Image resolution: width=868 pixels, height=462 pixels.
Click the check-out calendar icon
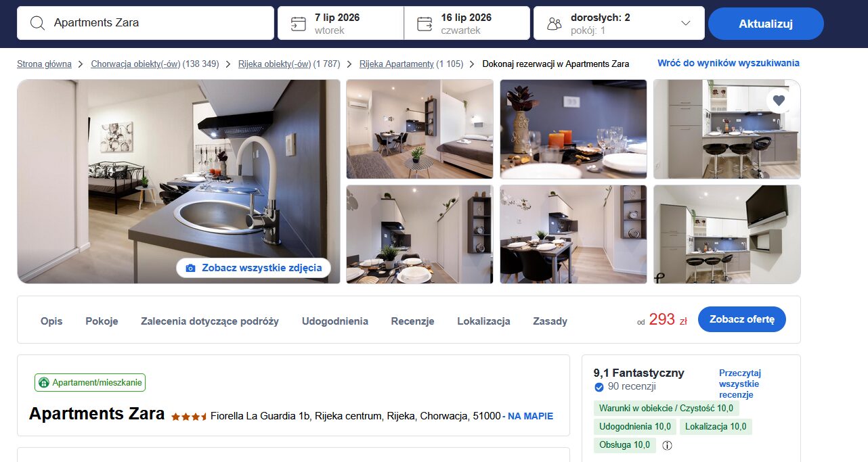click(x=425, y=24)
